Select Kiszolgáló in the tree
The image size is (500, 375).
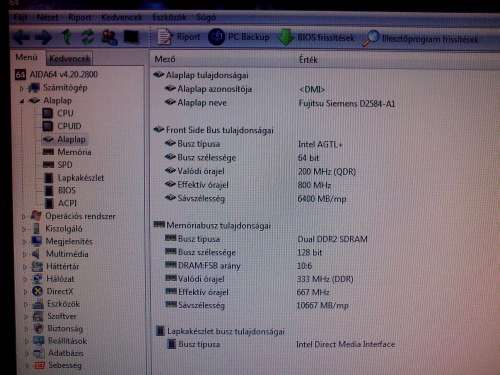click(x=64, y=229)
